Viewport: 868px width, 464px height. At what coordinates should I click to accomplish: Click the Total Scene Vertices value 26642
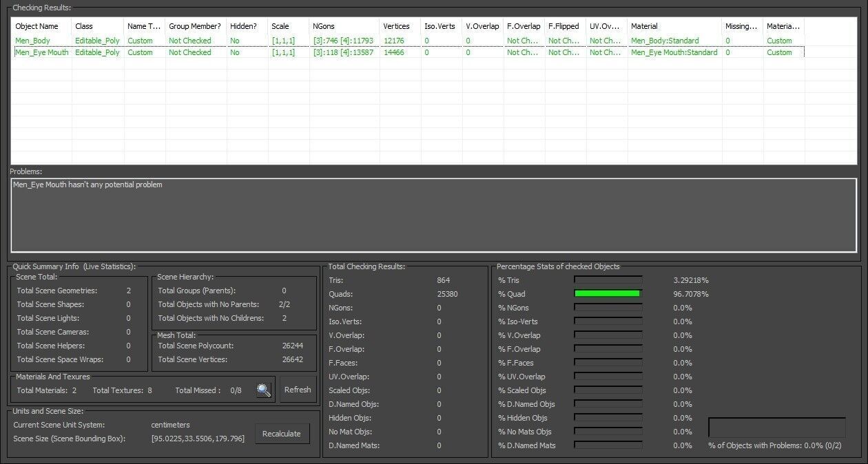point(293,359)
